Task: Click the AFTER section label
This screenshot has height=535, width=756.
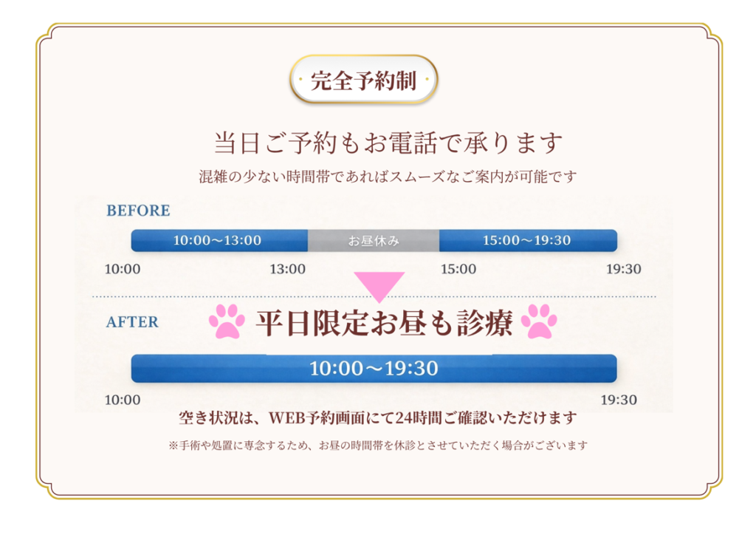Action: point(132,322)
